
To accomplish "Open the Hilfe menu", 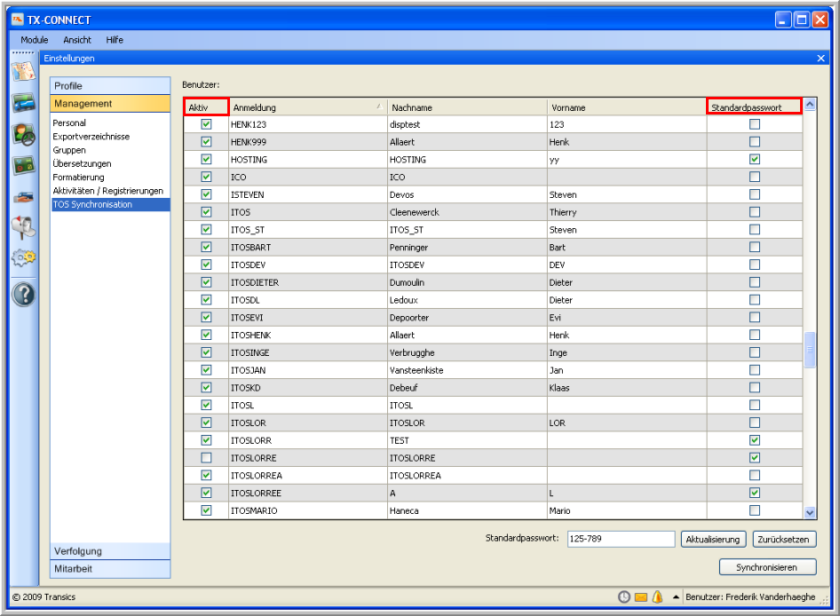I will click(115, 40).
